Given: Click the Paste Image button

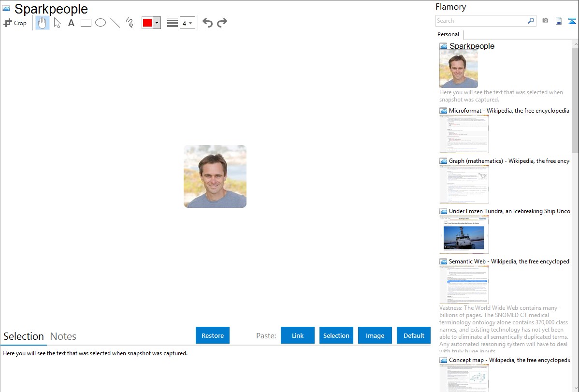Looking at the screenshot, I should click(375, 335).
